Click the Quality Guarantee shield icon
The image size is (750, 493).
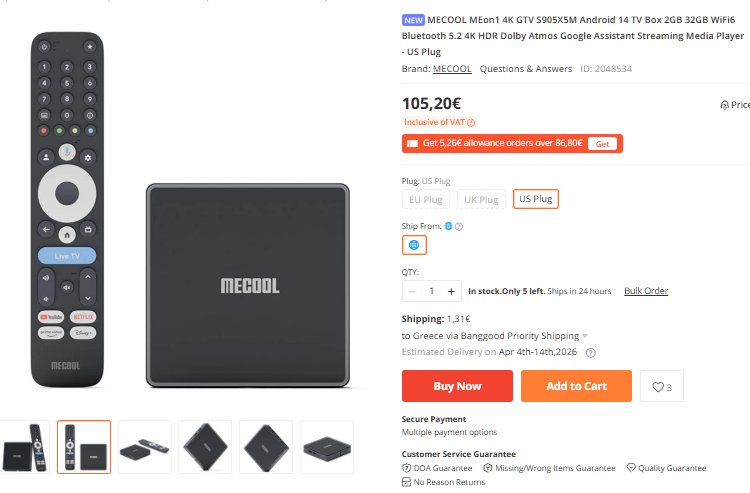click(x=631, y=468)
